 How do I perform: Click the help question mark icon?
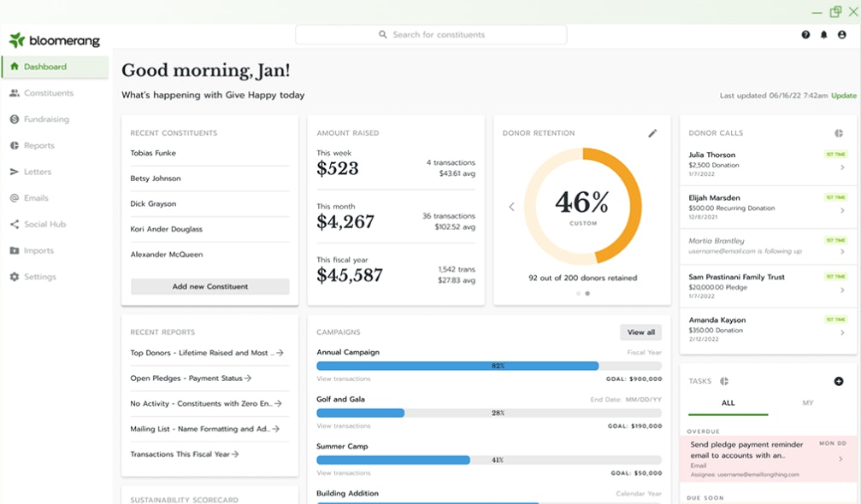pos(805,35)
